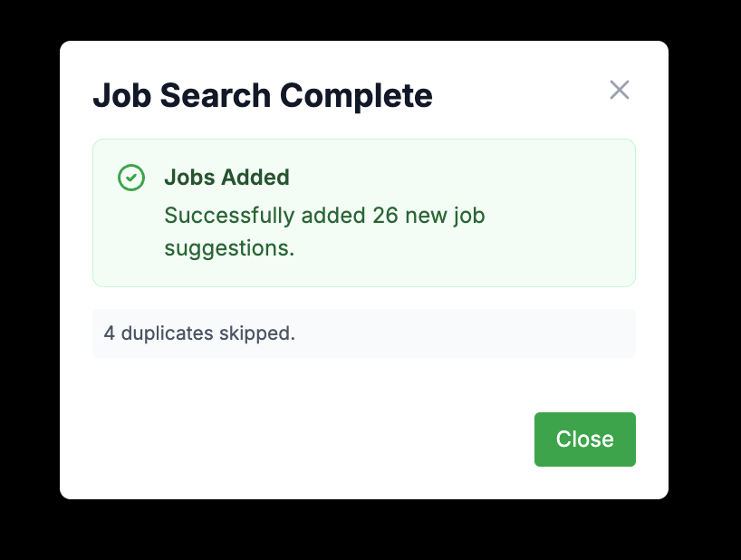Screen dimensions: 741x560
Task: Click the gray duplicates info bar
Action: [x=362, y=333]
